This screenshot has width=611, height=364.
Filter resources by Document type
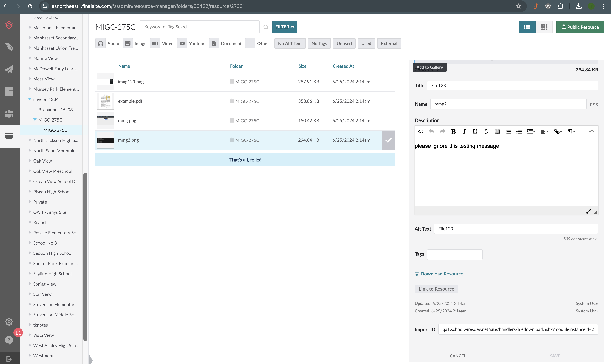point(226,43)
